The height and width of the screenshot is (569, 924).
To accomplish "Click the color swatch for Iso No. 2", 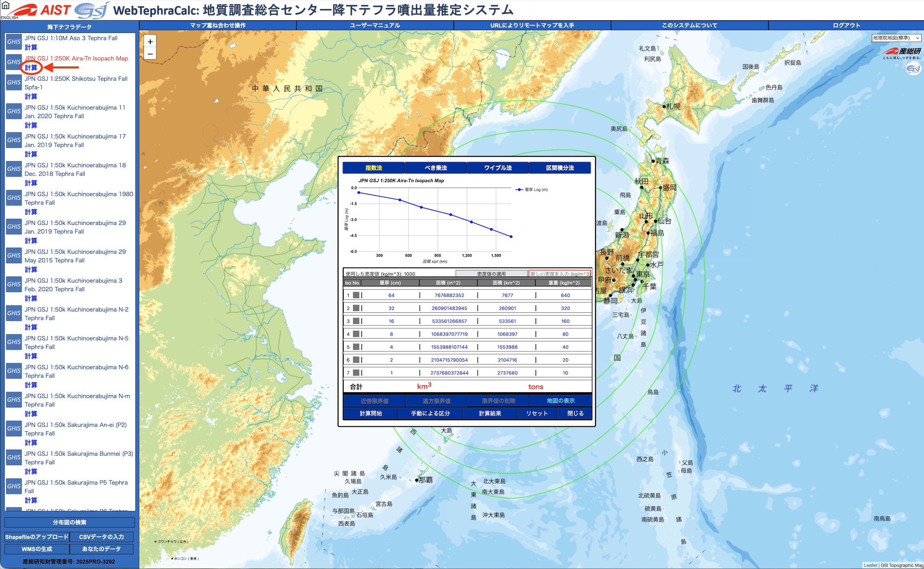I will point(356,308).
